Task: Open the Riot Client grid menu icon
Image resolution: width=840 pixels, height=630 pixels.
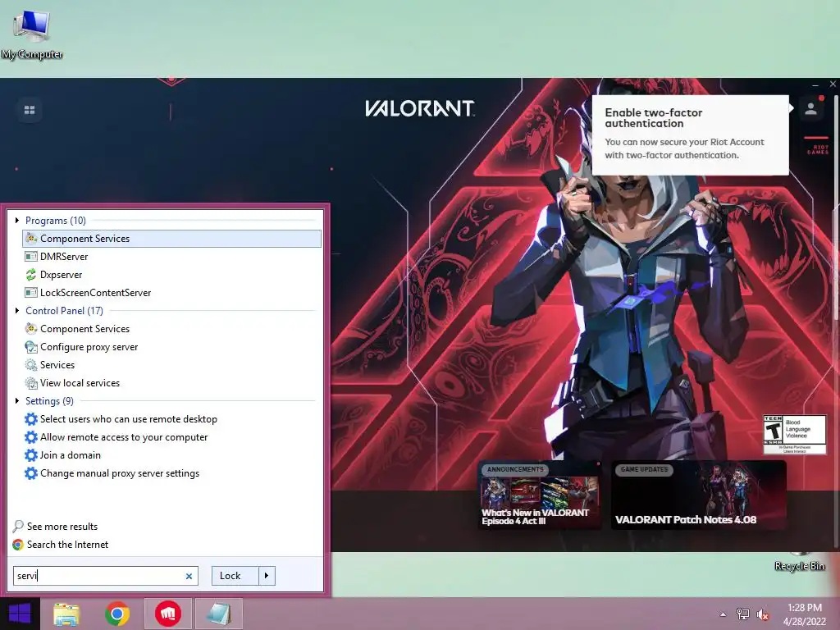Action: tap(30, 110)
